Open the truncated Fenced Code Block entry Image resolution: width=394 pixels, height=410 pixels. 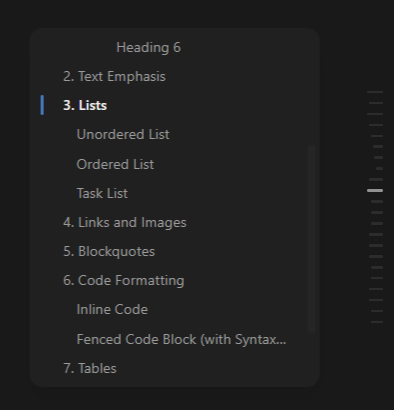tap(181, 339)
